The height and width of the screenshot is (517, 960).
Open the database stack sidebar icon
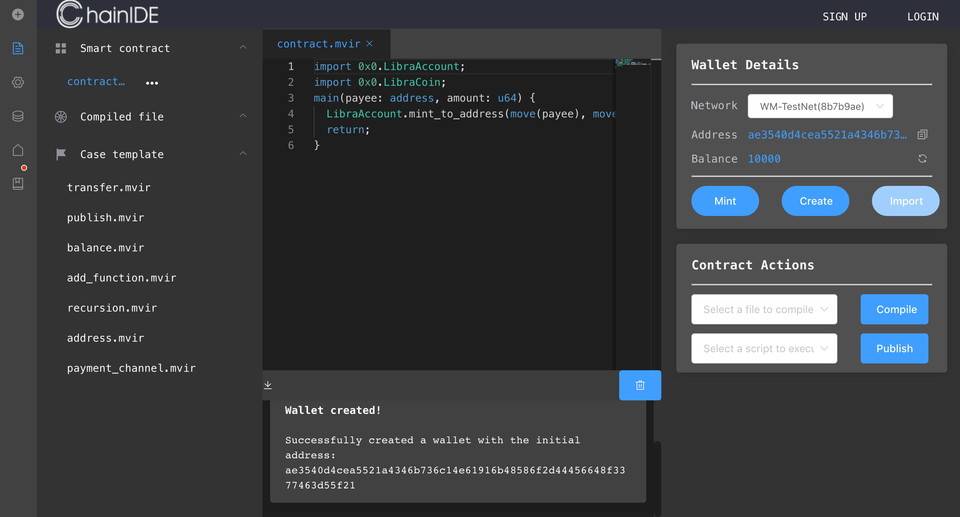click(18, 116)
